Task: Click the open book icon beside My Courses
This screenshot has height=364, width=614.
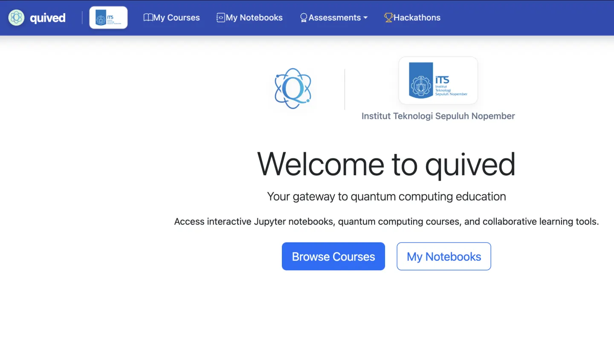Action: (148, 17)
